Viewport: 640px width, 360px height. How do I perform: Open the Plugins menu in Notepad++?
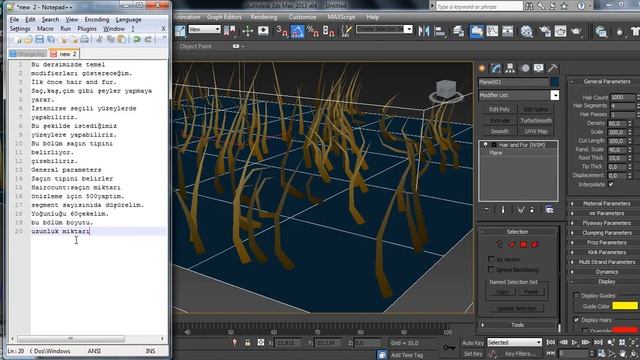click(87, 29)
